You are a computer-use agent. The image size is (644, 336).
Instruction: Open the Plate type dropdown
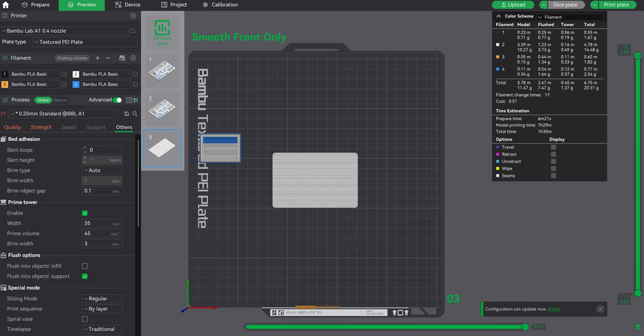pyautogui.click(x=85, y=42)
